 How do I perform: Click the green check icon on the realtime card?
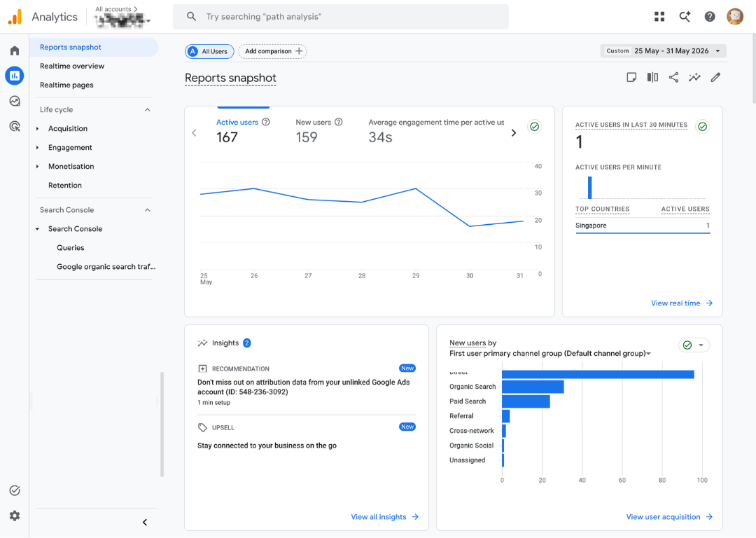(x=703, y=126)
